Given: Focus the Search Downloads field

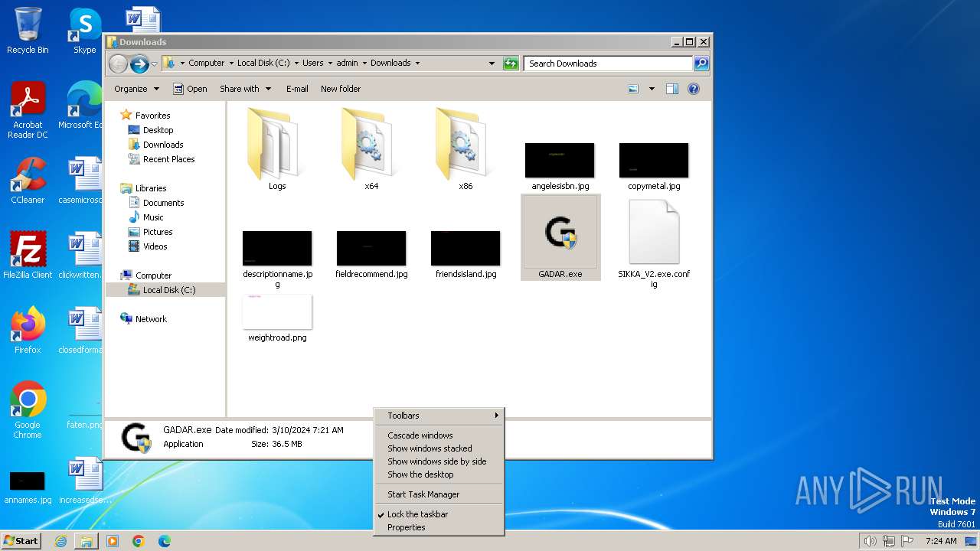Looking at the screenshot, I should (x=609, y=64).
